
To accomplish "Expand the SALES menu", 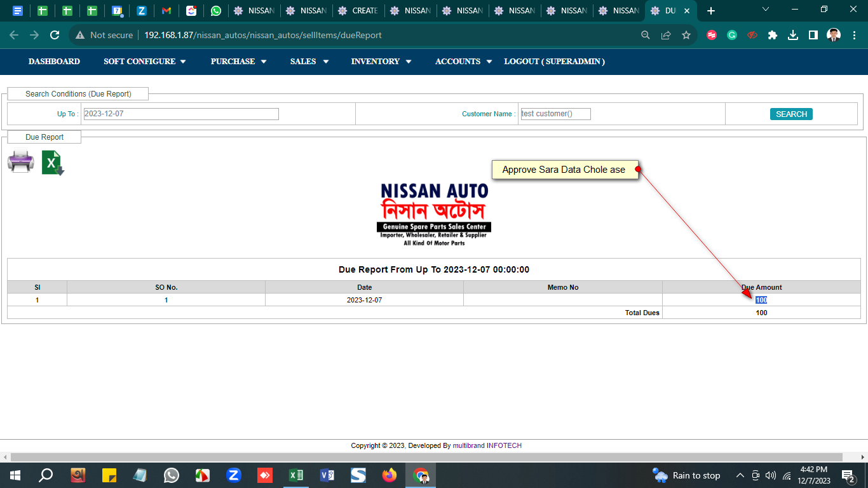I will (309, 62).
